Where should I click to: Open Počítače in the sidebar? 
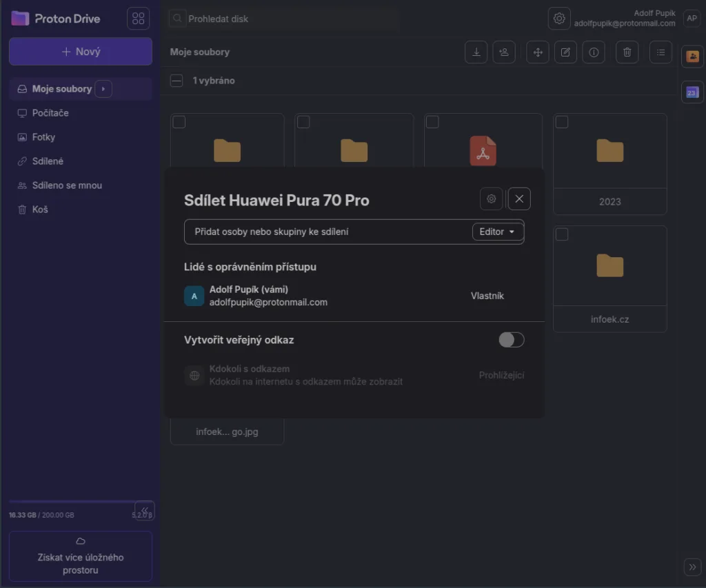click(x=81, y=113)
